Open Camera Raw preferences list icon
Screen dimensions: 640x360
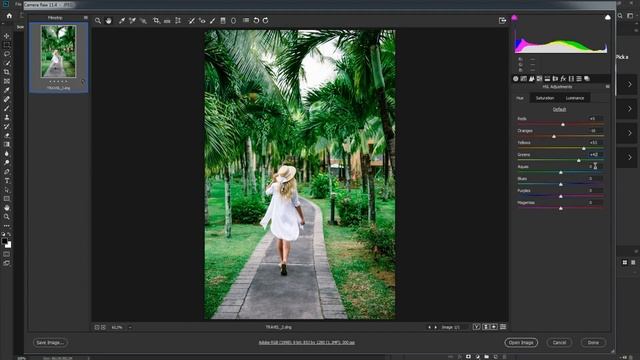coord(246,20)
